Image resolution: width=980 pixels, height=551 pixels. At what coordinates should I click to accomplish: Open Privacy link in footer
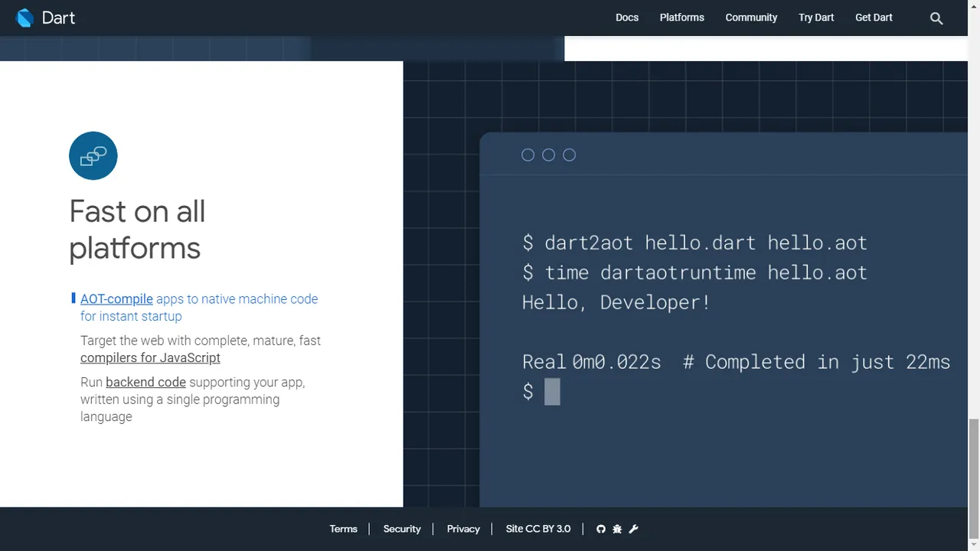coord(463,529)
